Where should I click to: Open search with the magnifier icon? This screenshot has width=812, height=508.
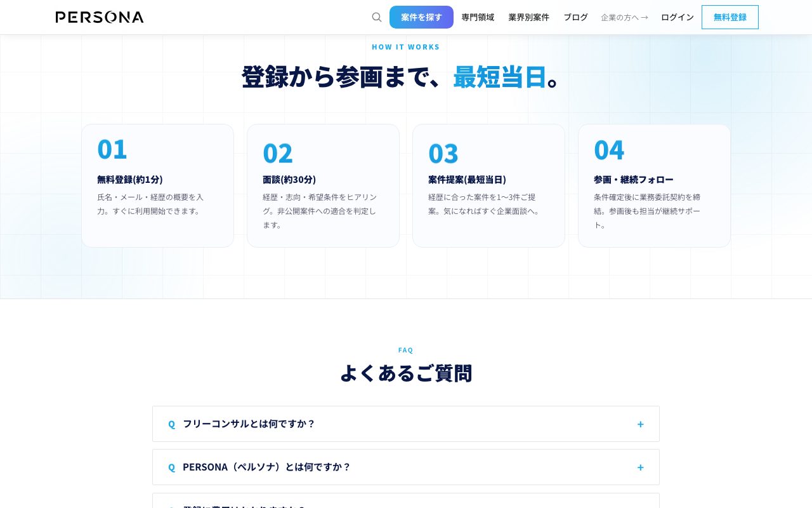[x=377, y=17]
